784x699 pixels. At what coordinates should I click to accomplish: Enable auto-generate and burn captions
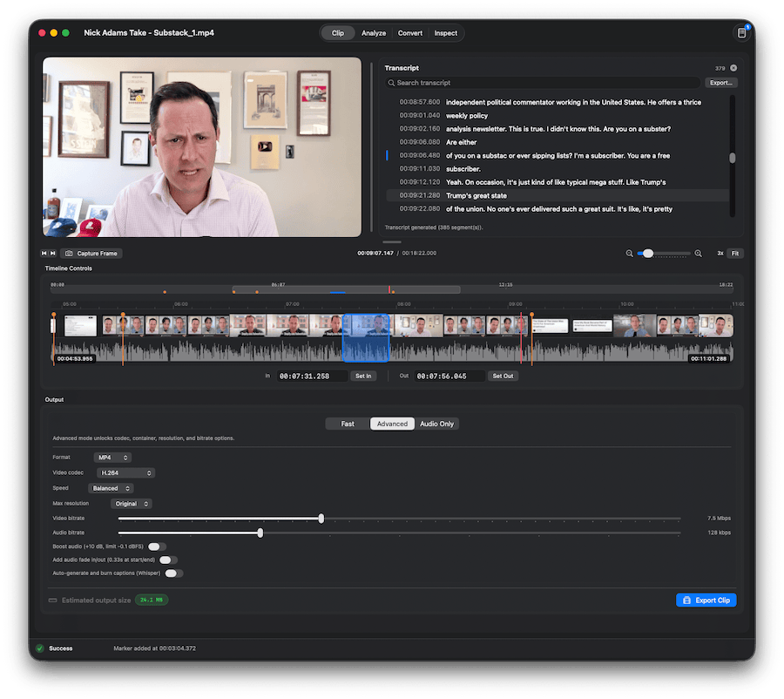173,573
